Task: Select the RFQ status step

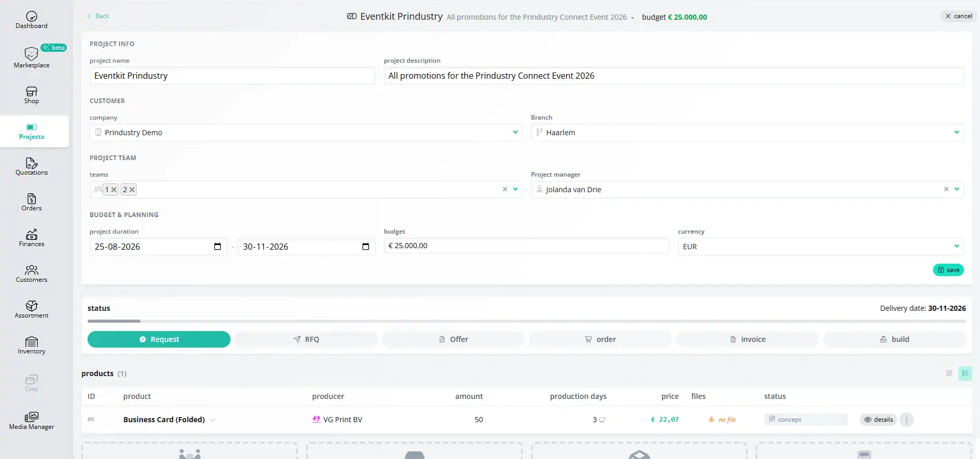Action: pos(306,339)
